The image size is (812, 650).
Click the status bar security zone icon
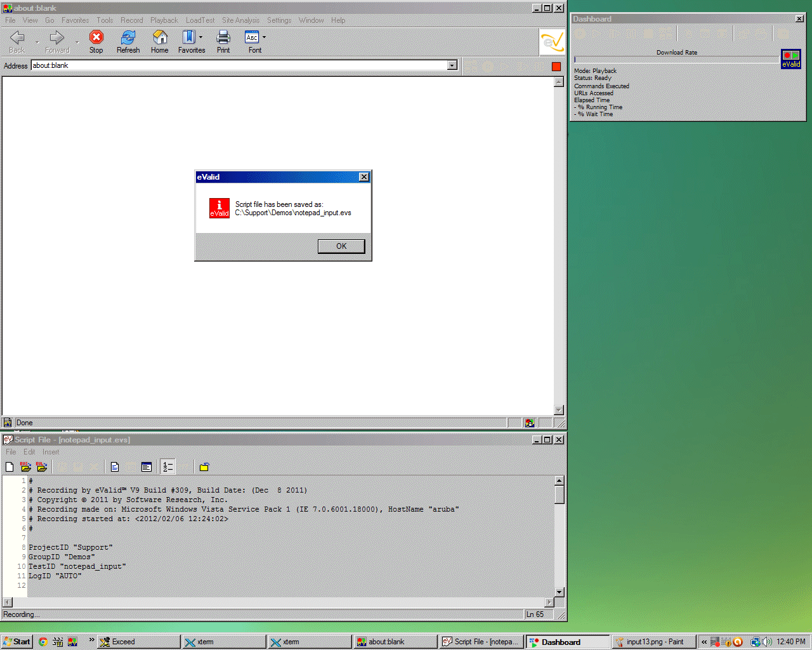click(x=530, y=423)
